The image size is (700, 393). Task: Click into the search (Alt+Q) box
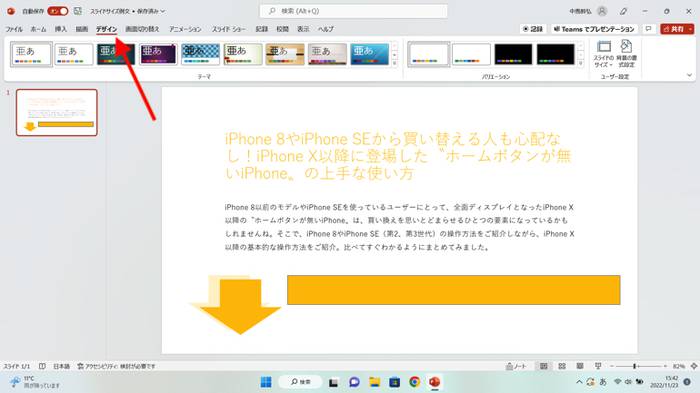click(354, 11)
